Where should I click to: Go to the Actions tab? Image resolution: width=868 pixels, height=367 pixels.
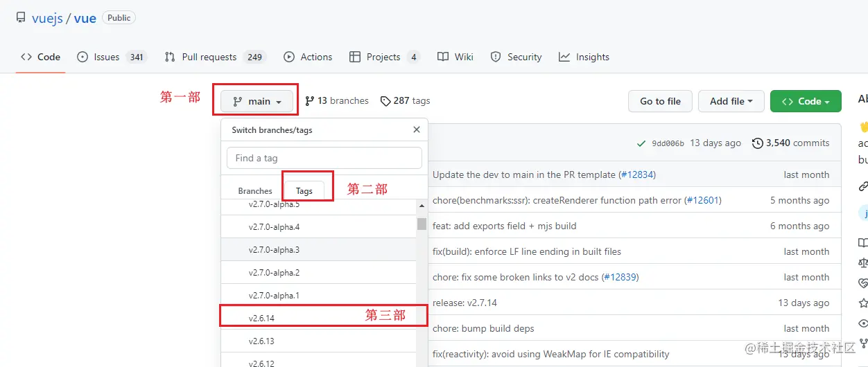308,57
